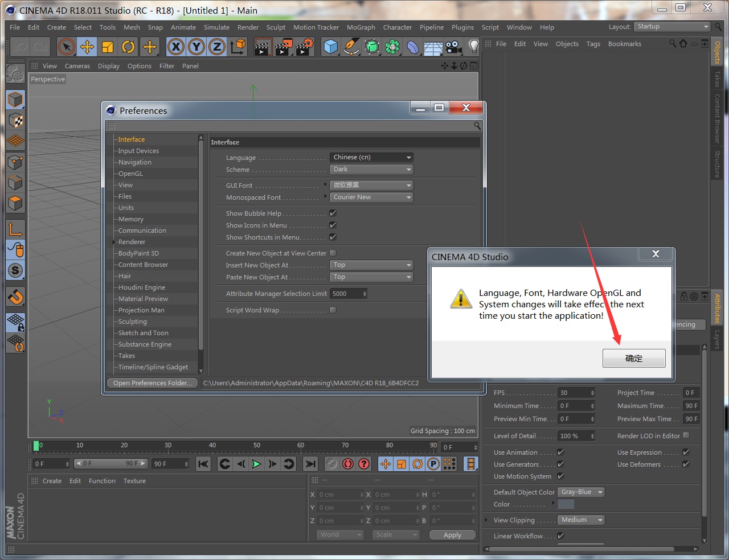This screenshot has height=560, width=729.
Task: Select OpenGL in Preferences list
Action: tap(130, 174)
